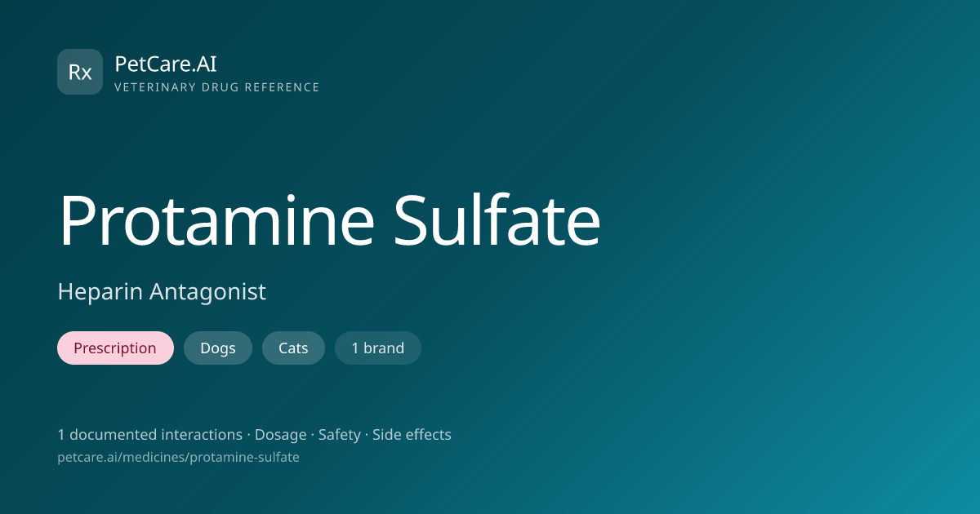
Task: Open the petcare.ai/medicines/protamine-sulfate URL
Action: pyautogui.click(x=178, y=458)
